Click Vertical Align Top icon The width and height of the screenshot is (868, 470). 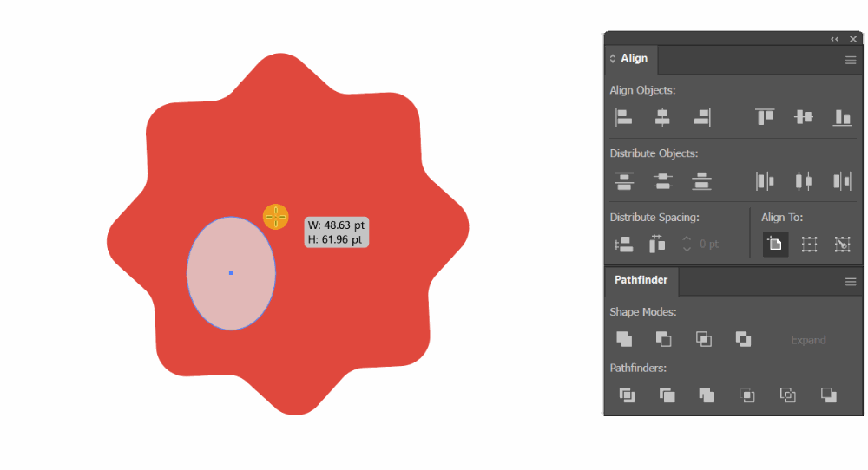765,117
